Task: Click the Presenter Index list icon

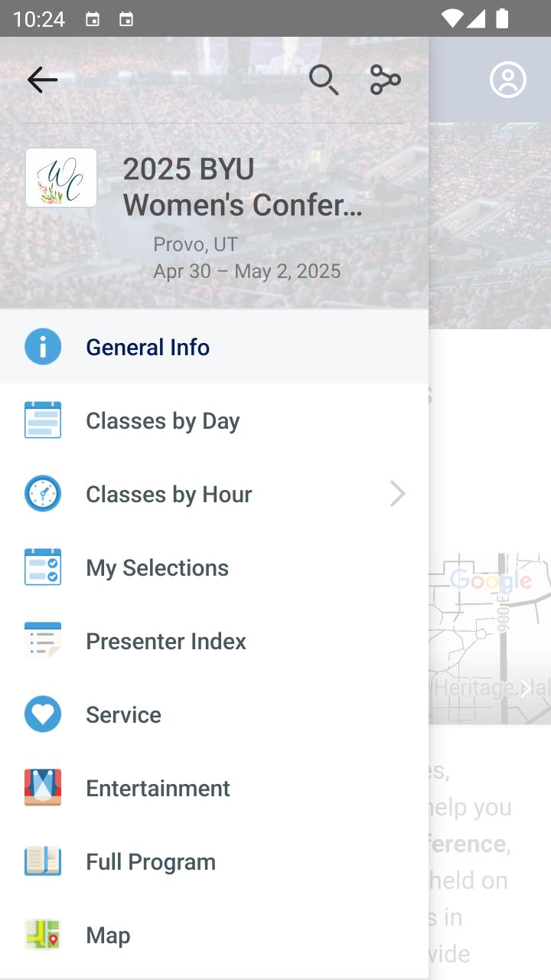Action: click(43, 641)
